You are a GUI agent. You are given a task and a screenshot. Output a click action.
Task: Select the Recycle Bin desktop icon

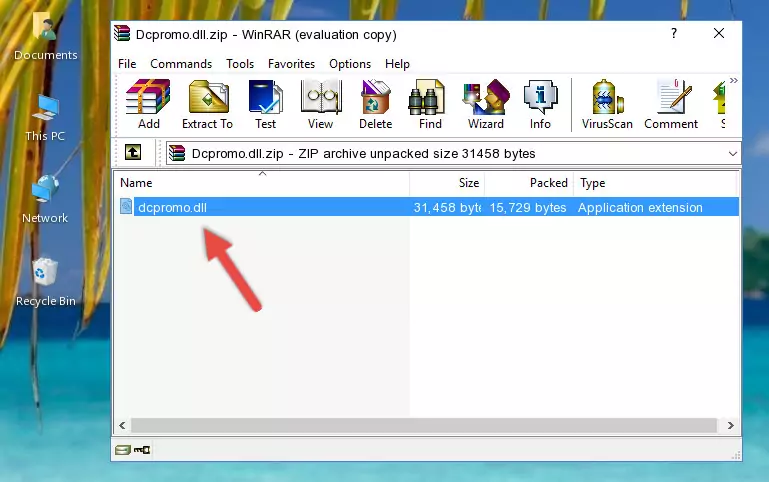46,282
